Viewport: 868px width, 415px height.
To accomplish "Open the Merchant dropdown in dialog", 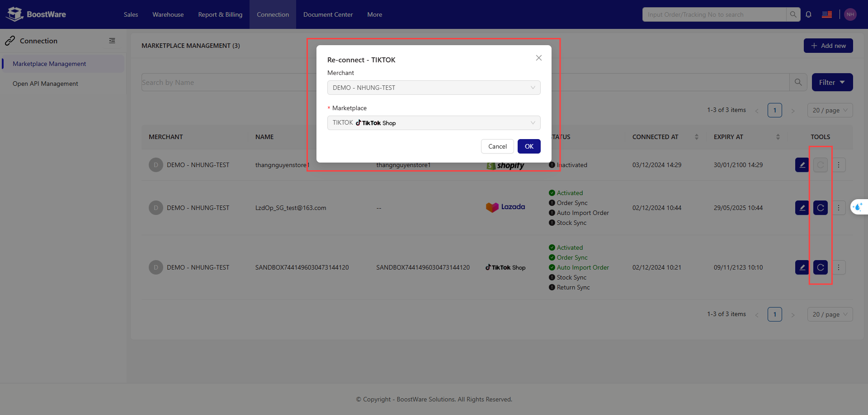I will [x=434, y=88].
